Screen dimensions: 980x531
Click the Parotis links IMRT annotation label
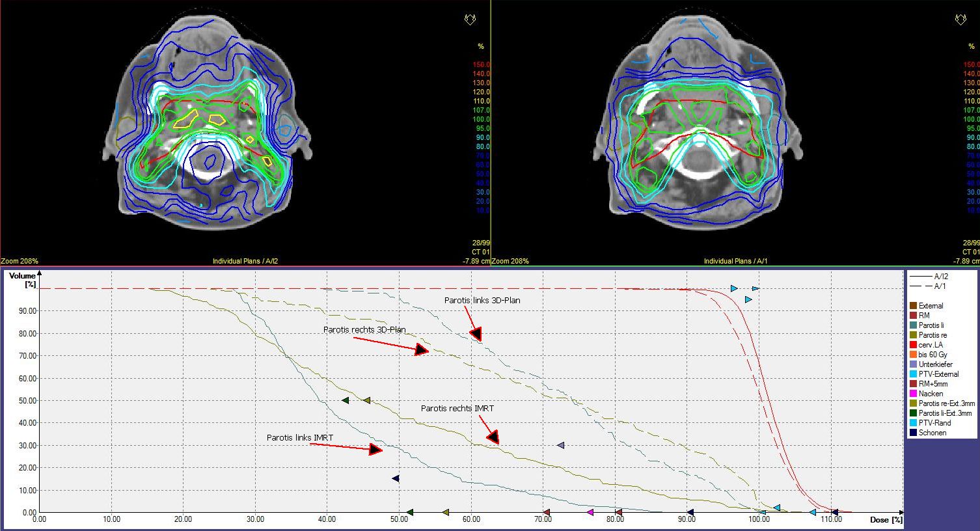pyautogui.click(x=300, y=438)
